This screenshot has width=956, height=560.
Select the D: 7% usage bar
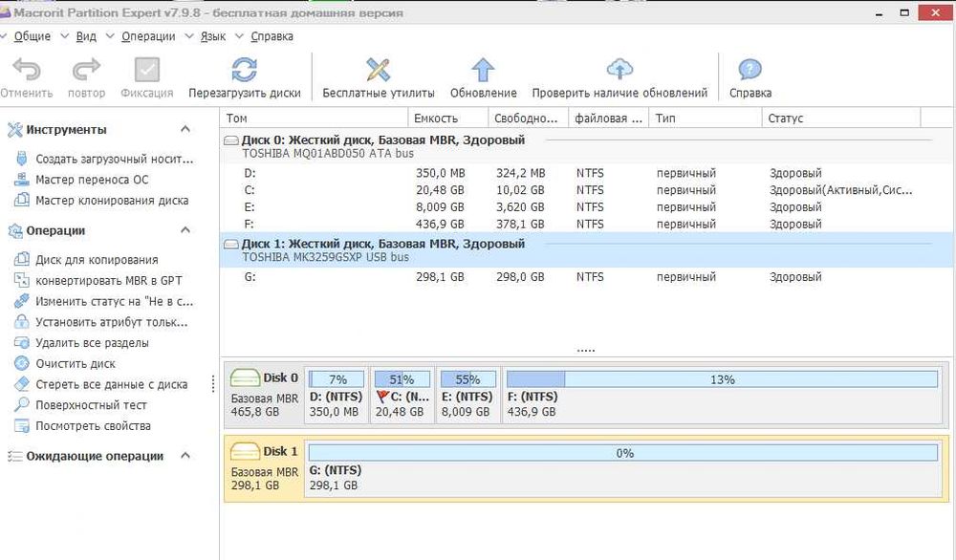(x=337, y=379)
